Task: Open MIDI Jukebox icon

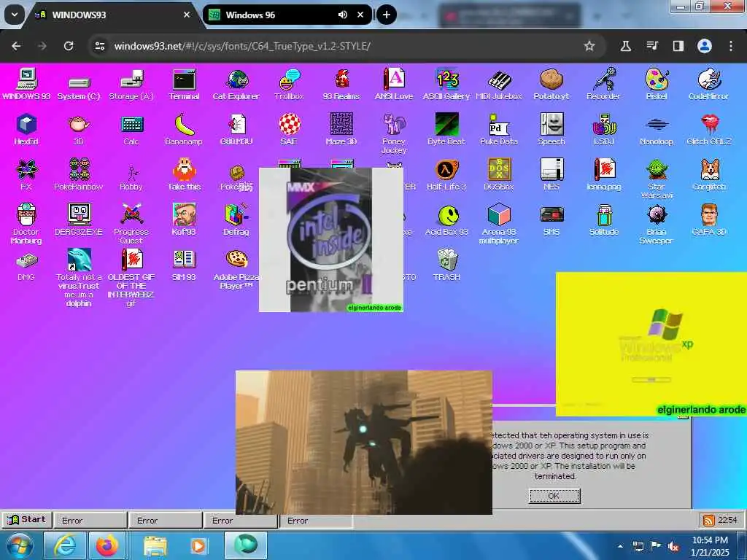Action: pyautogui.click(x=499, y=85)
